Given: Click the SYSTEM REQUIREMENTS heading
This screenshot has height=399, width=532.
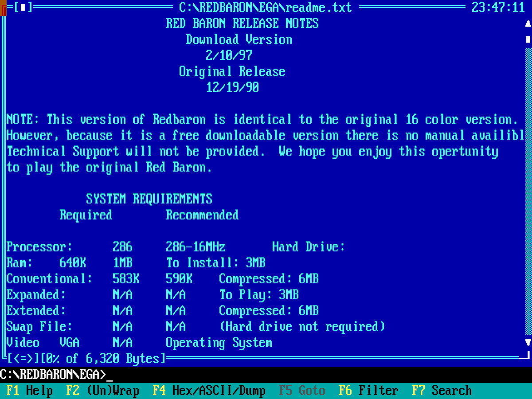Looking at the screenshot, I should pyautogui.click(x=149, y=199).
